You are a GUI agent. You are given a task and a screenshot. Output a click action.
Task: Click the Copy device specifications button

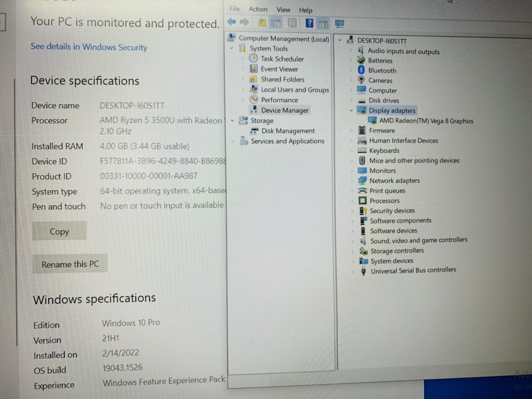pos(59,231)
